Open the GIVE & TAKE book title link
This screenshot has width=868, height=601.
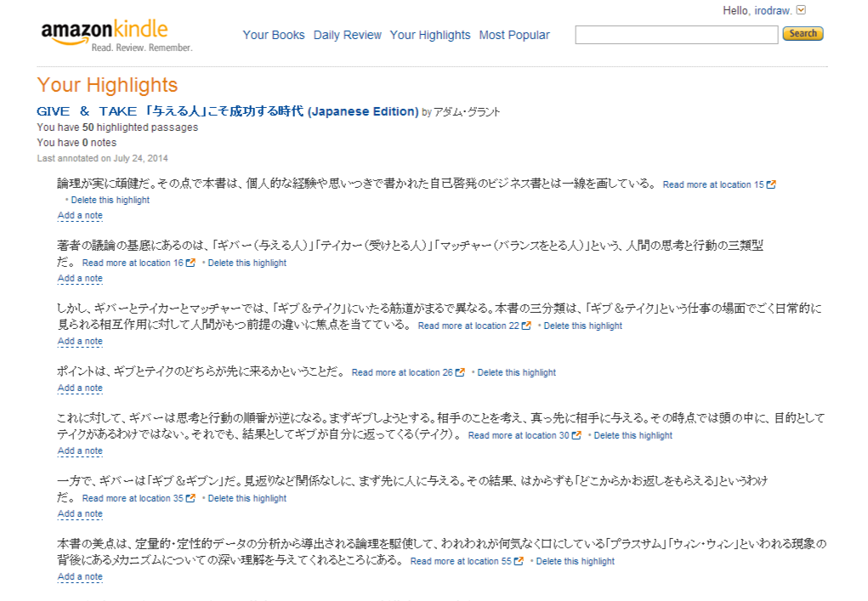227,111
